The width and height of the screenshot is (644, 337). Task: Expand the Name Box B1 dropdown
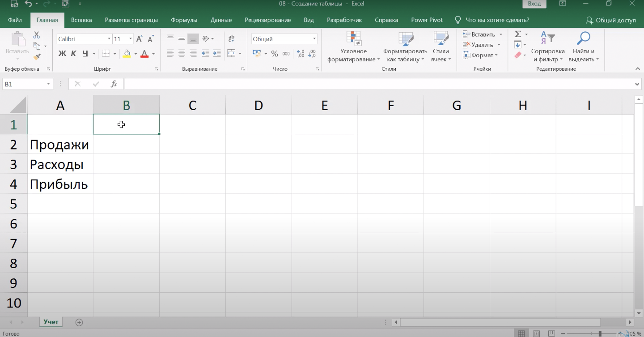(x=48, y=84)
